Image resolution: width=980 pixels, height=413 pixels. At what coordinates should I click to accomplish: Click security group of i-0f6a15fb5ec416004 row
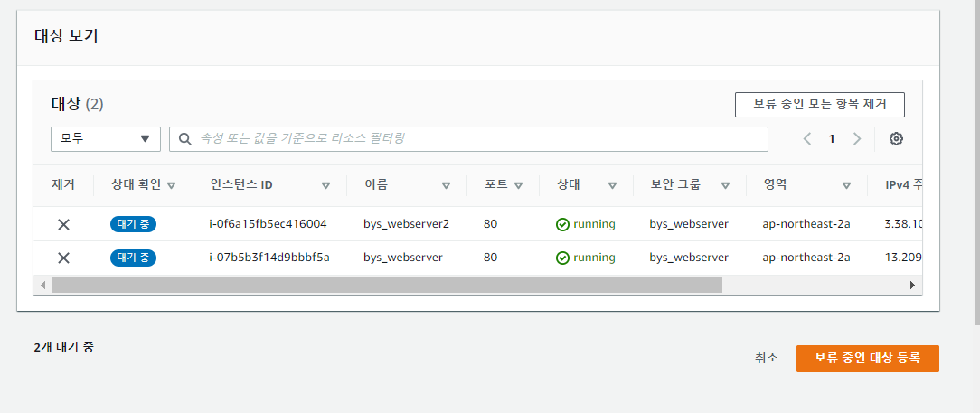(689, 224)
